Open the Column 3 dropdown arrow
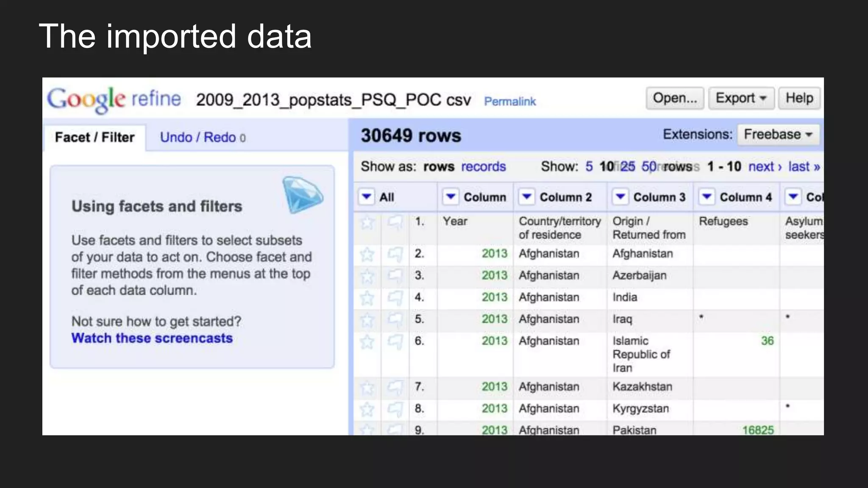 tap(620, 197)
